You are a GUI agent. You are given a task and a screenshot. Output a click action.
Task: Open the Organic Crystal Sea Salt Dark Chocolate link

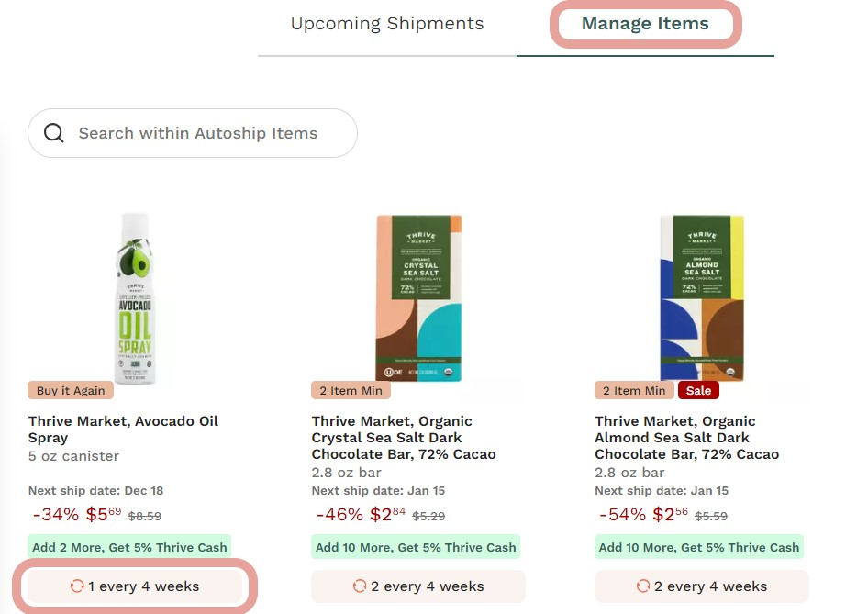click(x=404, y=437)
